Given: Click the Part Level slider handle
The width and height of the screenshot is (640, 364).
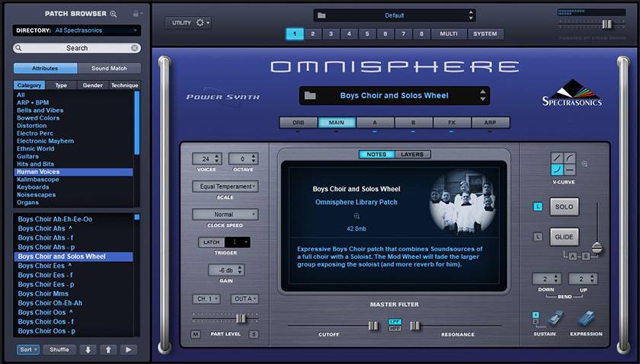Looking at the screenshot, I should click(x=241, y=318).
